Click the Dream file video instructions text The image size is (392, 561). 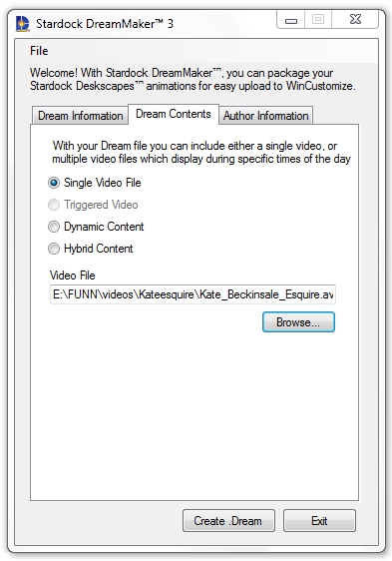pos(201,152)
